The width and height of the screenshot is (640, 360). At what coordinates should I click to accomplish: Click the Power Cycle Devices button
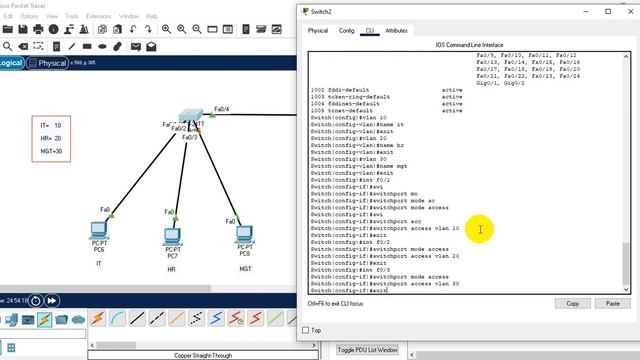pos(36,301)
